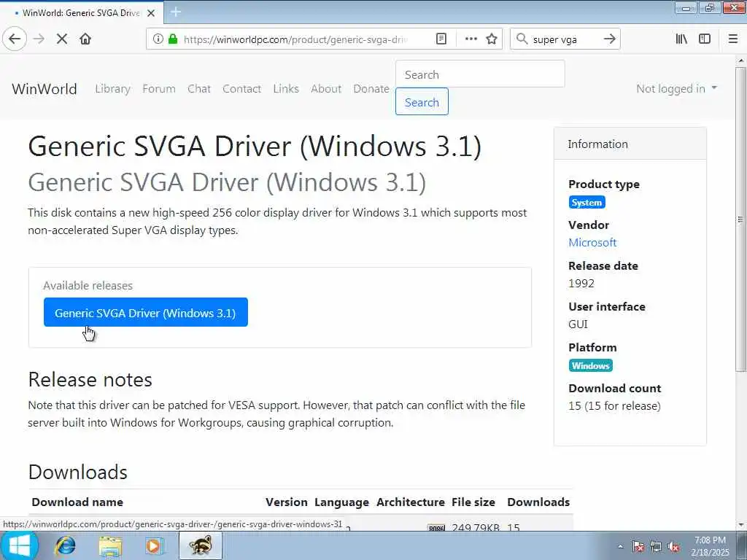This screenshot has width=747, height=560.
Task: Click the forward navigation arrow
Action: [x=39, y=39]
